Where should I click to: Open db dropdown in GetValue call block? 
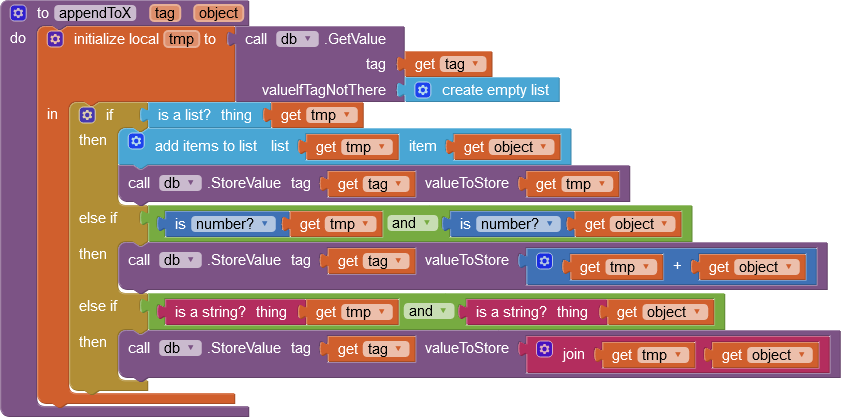[297, 39]
